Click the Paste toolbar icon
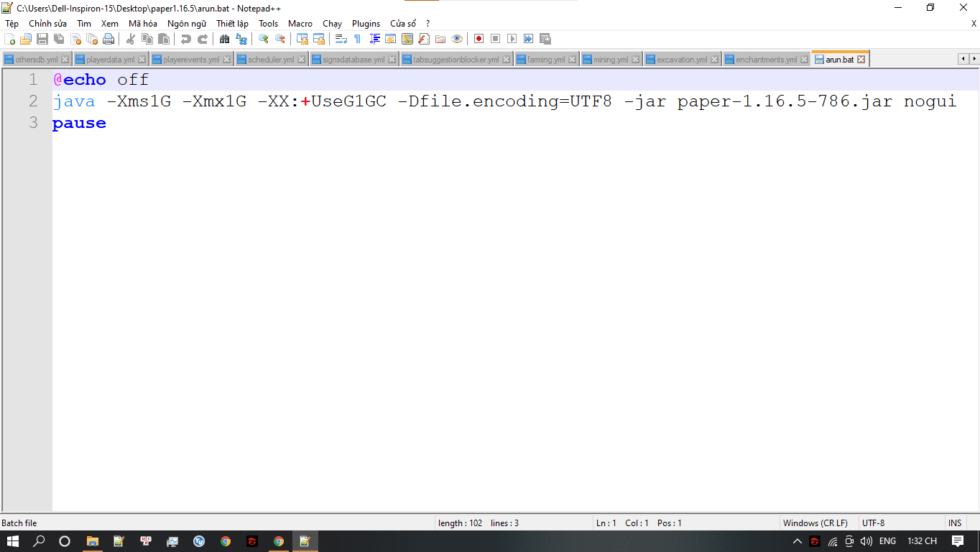 [x=164, y=39]
